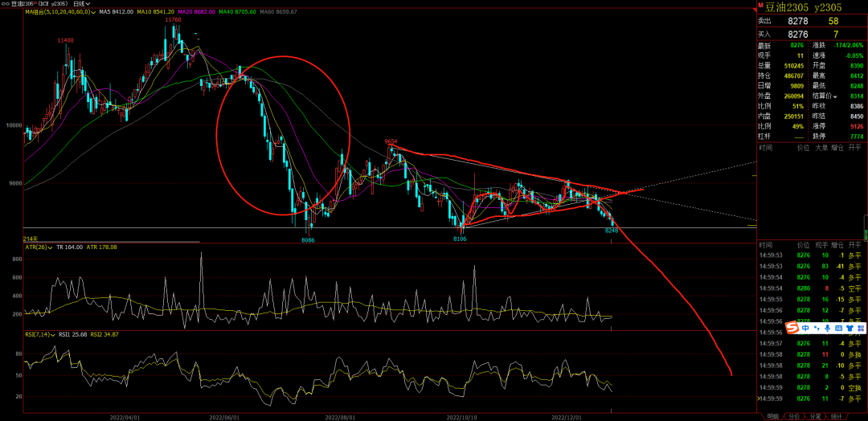868x421 pixels.
Task: Click the MA60 8659.67 label
Action: coord(278,11)
